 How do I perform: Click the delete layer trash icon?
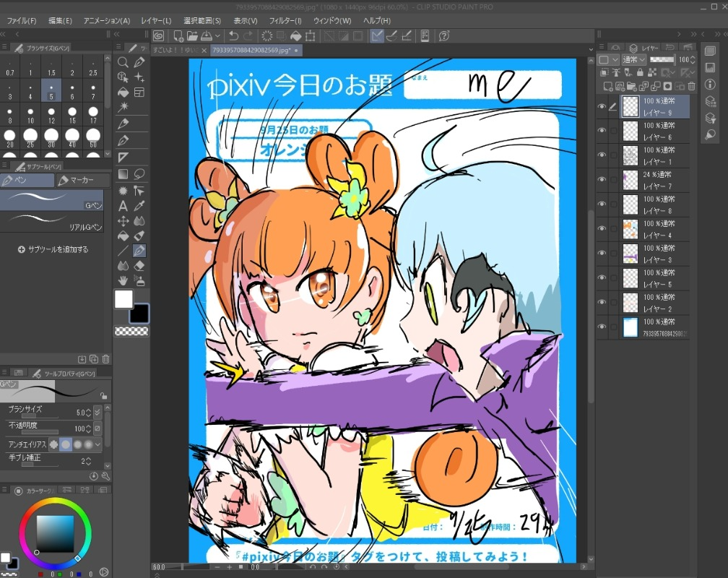pyautogui.click(x=691, y=86)
